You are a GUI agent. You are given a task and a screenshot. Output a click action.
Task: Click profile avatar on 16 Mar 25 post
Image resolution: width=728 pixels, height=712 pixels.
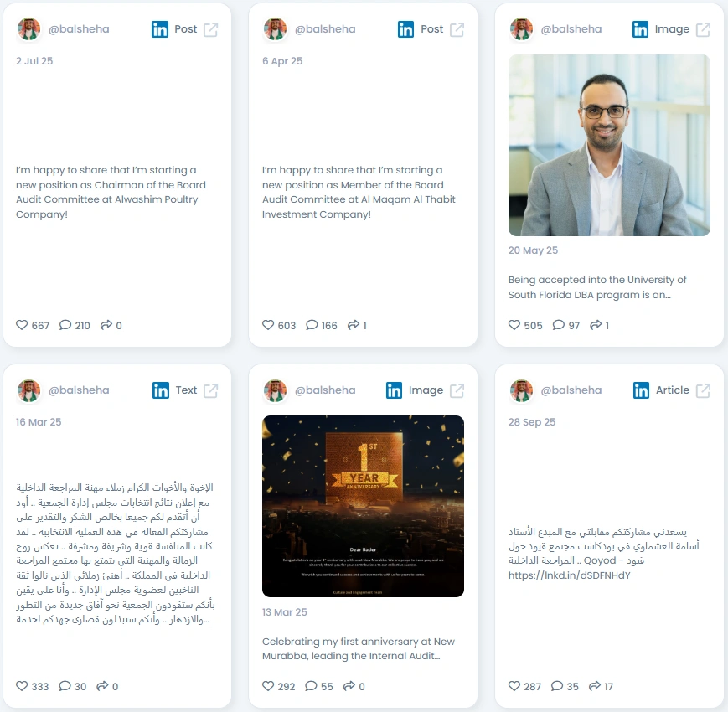[x=28, y=390]
